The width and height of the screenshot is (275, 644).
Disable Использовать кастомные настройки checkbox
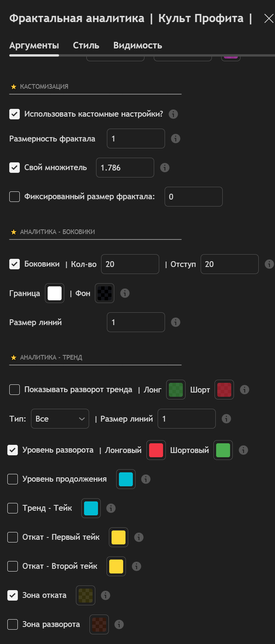coord(15,114)
